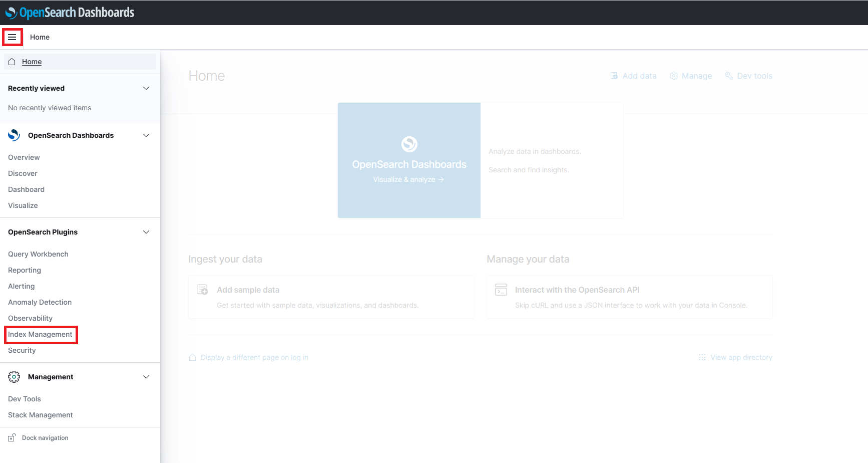Click the logo in the blue OpenSearch Dashboards card

point(409,144)
